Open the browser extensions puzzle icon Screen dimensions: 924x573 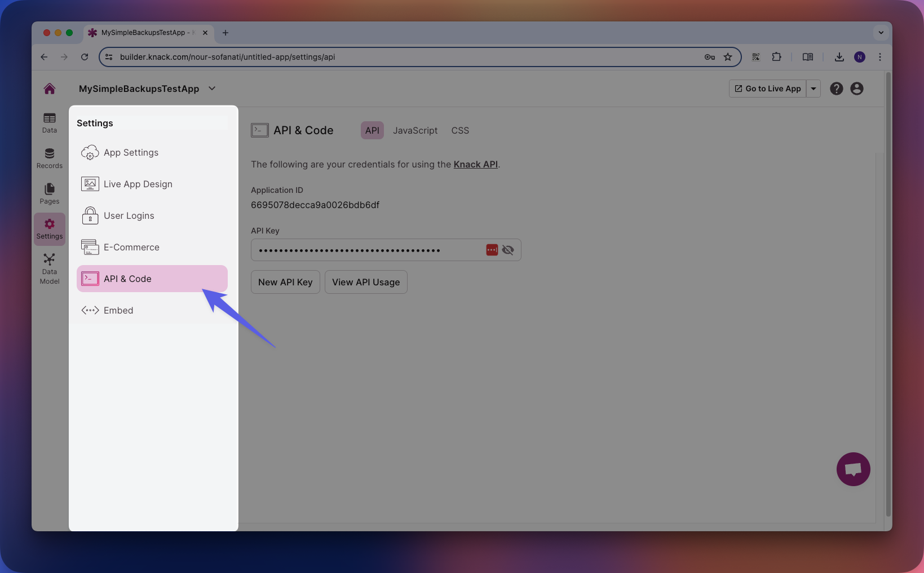click(x=776, y=57)
